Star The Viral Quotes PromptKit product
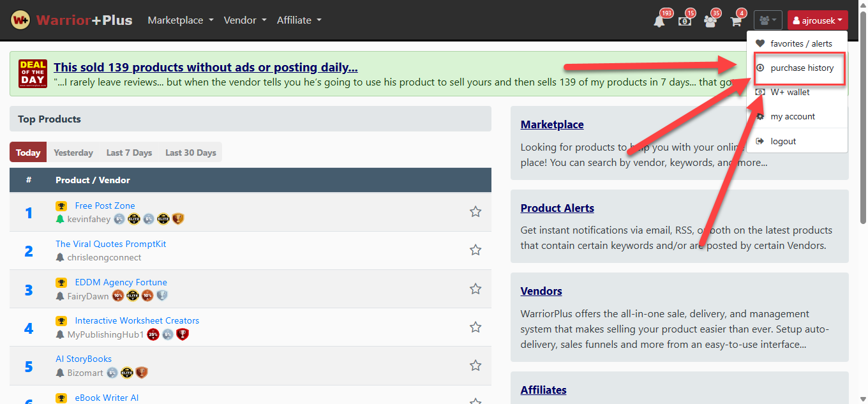The image size is (868, 404). (475, 250)
